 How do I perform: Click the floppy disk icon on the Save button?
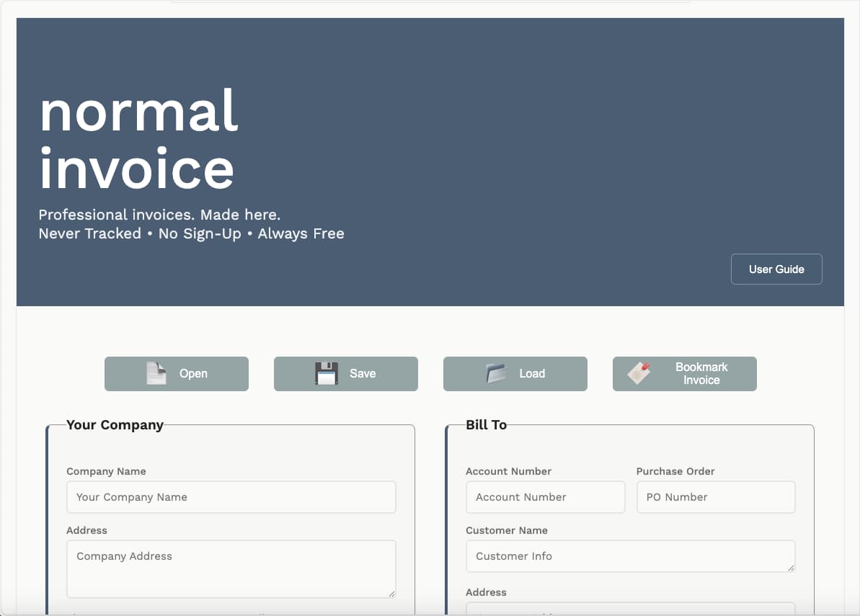pyautogui.click(x=326, y=373)
